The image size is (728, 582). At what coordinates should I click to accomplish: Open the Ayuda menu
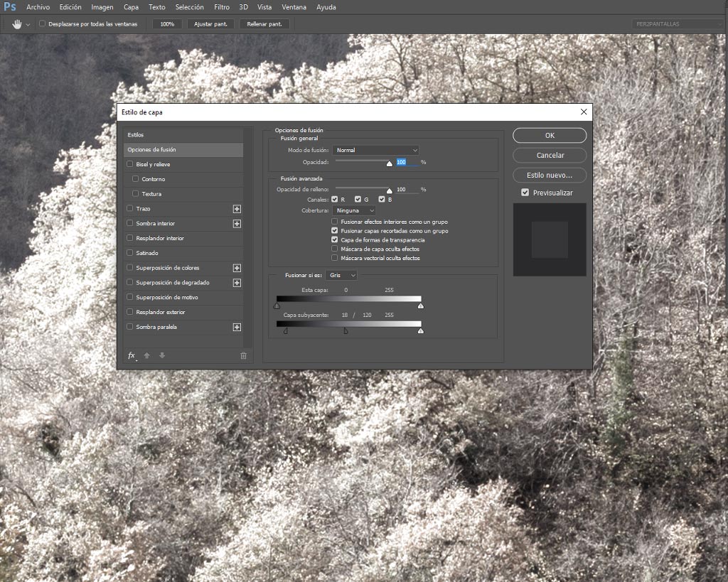(x=326, y=7)
